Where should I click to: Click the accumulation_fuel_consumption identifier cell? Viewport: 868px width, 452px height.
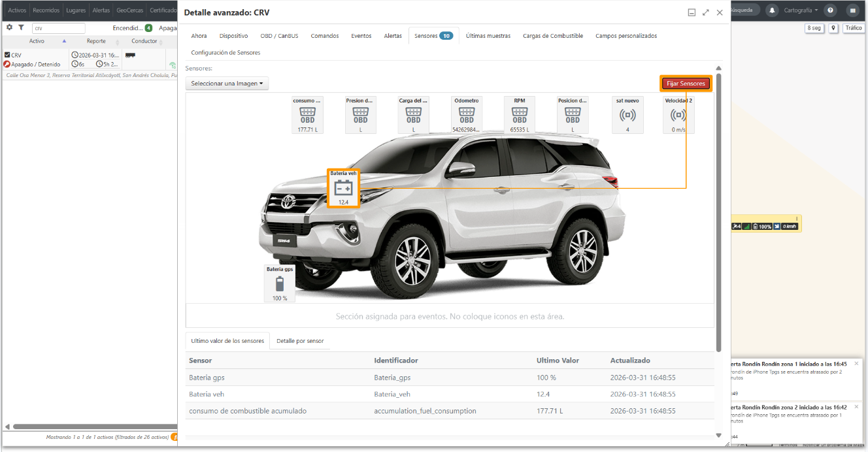(x=425, y=411)
